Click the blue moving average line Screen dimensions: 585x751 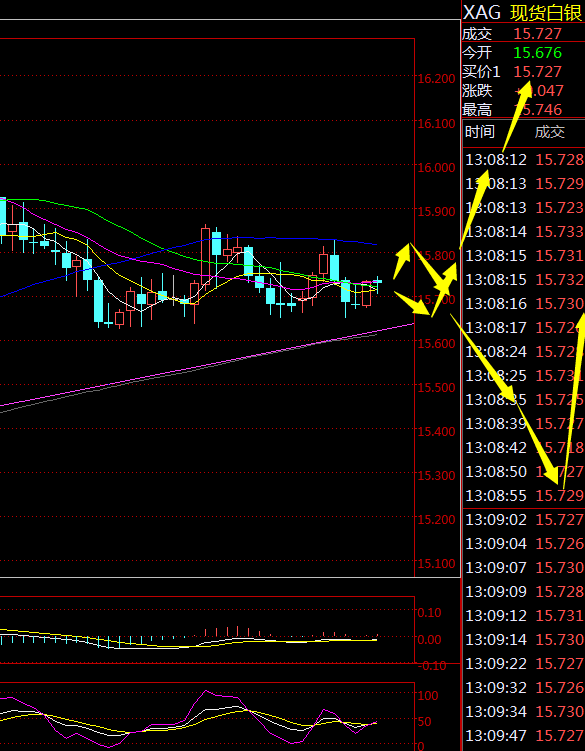(x=240, y=237)
